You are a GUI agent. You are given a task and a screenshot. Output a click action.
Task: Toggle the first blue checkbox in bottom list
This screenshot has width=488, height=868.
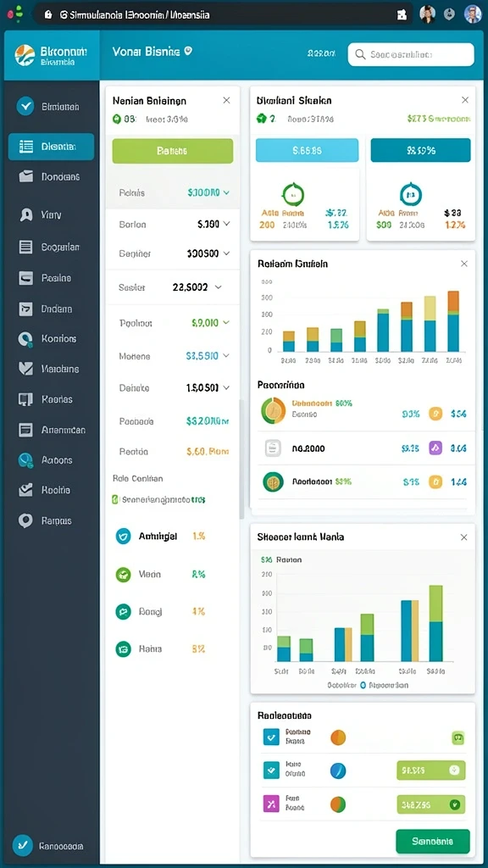[x=271, y=737]
